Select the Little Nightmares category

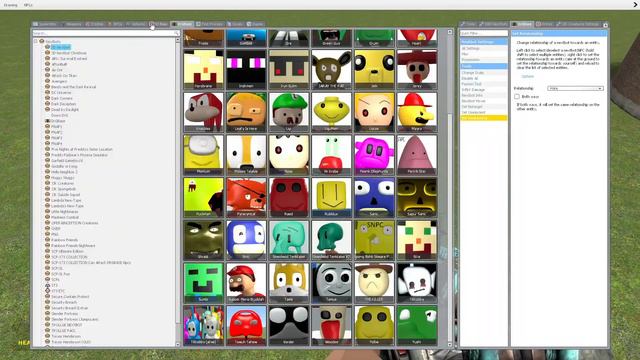point(64,212)
